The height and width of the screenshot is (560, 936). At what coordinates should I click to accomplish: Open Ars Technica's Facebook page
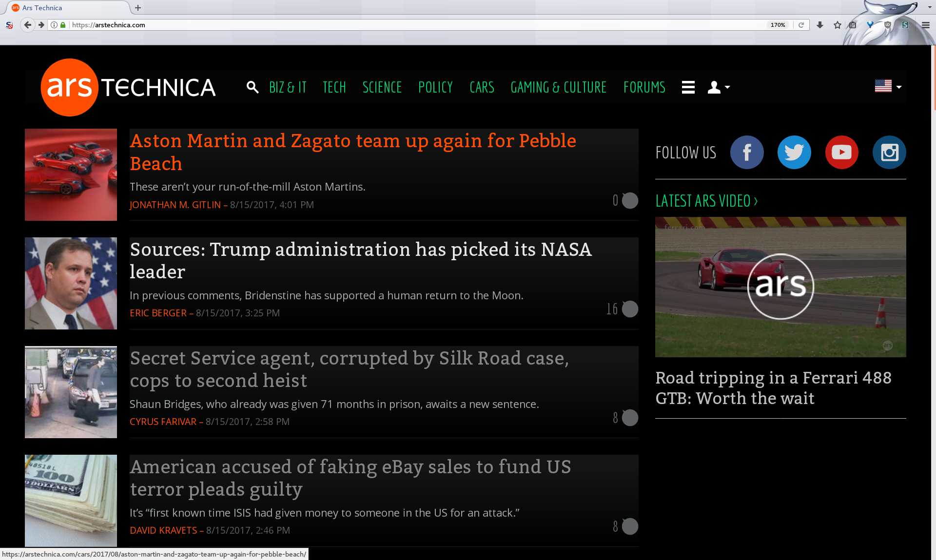click(x=747, y=152)
